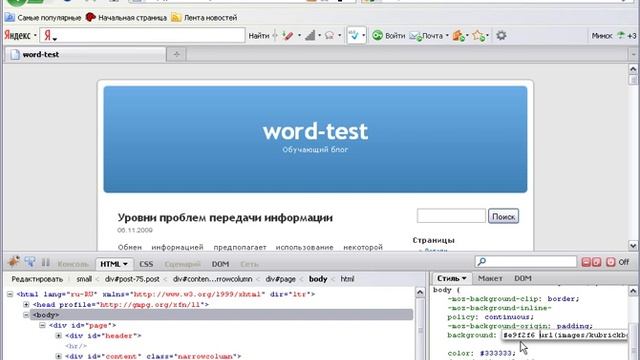Collapse the body node

click(x=26, y=315)
